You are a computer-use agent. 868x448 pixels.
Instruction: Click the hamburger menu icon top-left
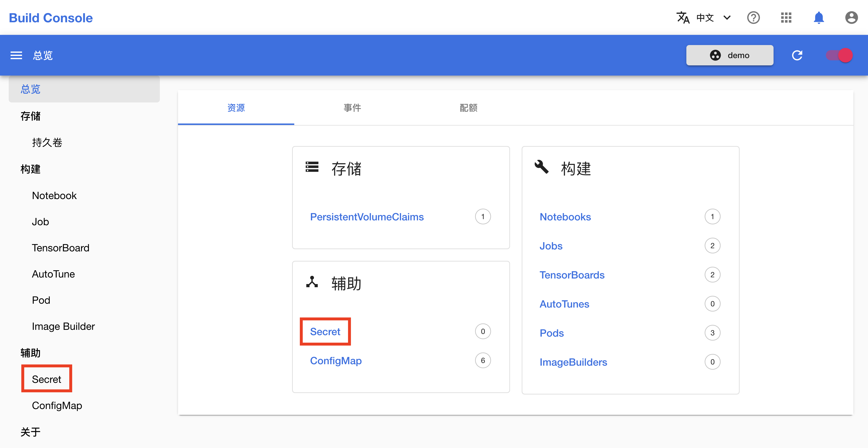[x=16, y=55]
